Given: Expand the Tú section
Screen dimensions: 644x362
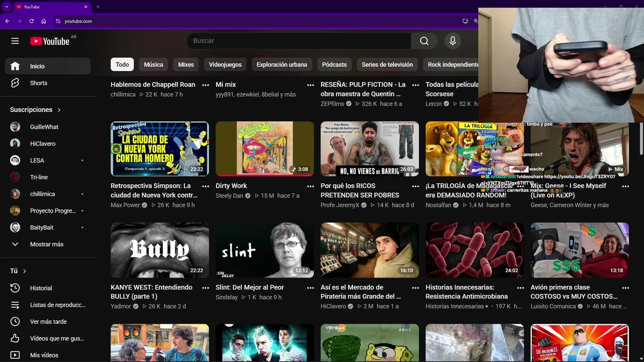Looking at the screenshot, I should 18,271.
